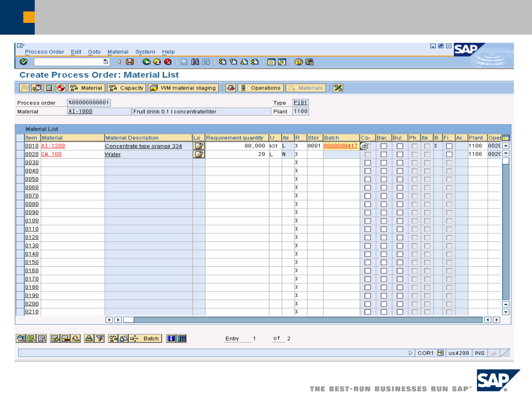Click the hat icon before Operations
Screen dimensions: 532x393
click(x=231, y=88)
